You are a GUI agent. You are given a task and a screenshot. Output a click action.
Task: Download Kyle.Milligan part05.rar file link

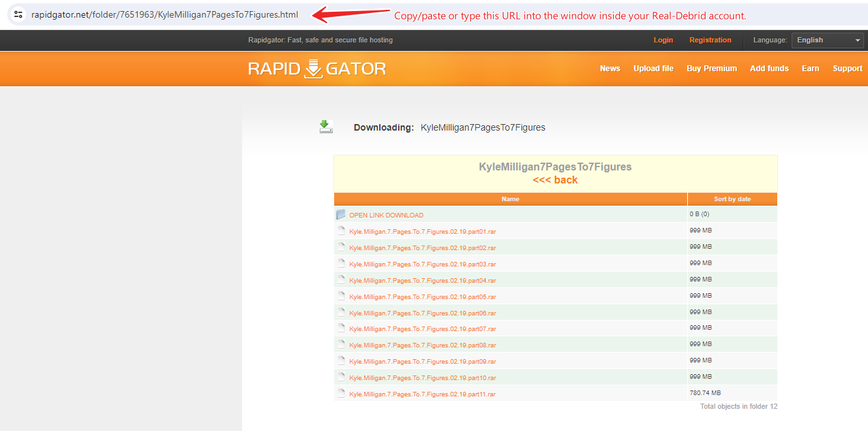click(422, 297)
